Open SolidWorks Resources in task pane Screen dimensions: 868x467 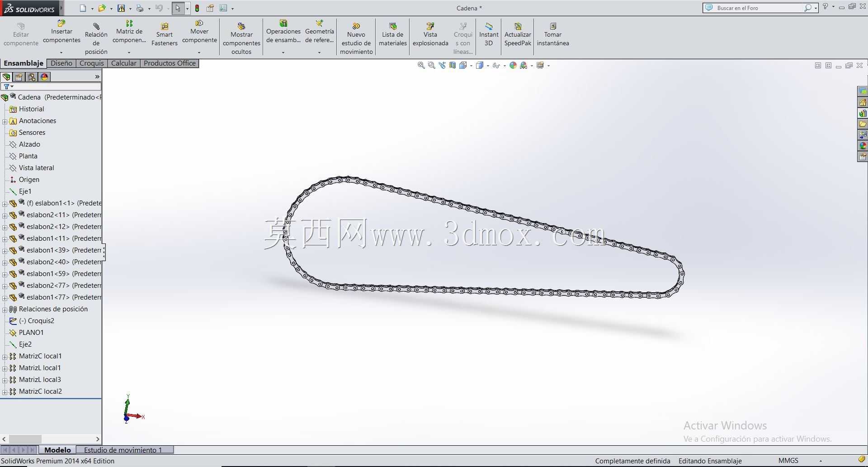(863, 102)
